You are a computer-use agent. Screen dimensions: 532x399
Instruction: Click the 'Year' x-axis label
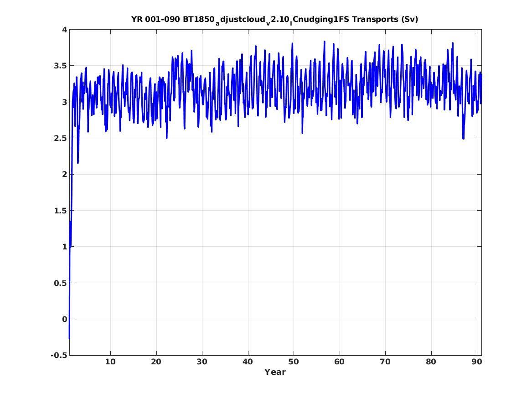click(x=275, y=372)
